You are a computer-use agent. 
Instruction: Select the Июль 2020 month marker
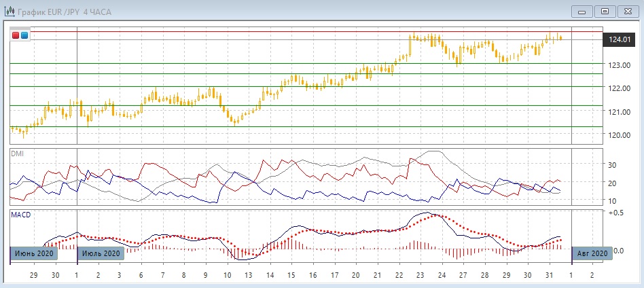[x=101, y=253]
